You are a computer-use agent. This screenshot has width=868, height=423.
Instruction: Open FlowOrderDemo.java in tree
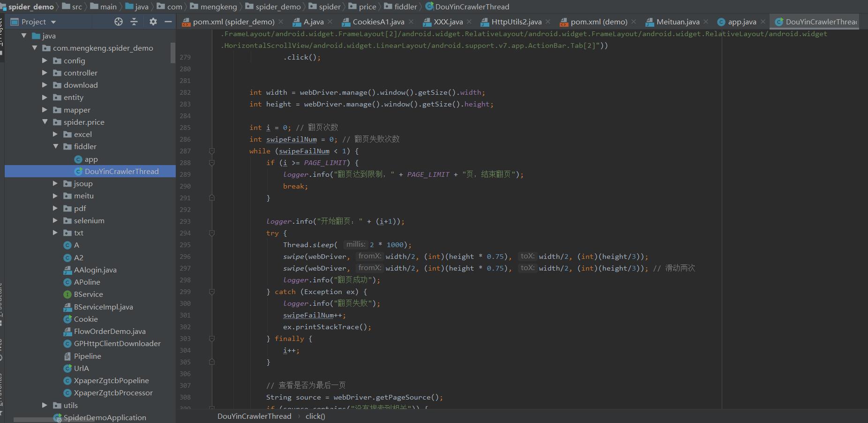pos(105,331)
